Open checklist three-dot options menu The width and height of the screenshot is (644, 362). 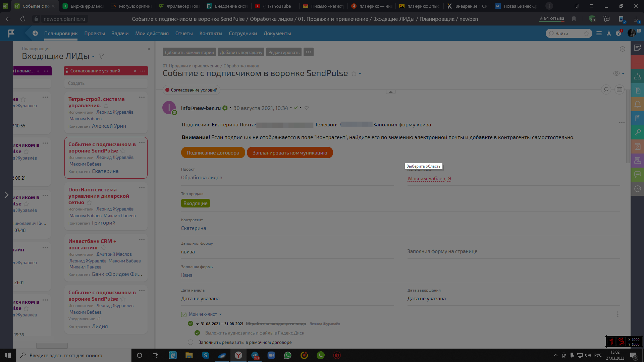pos(618,314)
